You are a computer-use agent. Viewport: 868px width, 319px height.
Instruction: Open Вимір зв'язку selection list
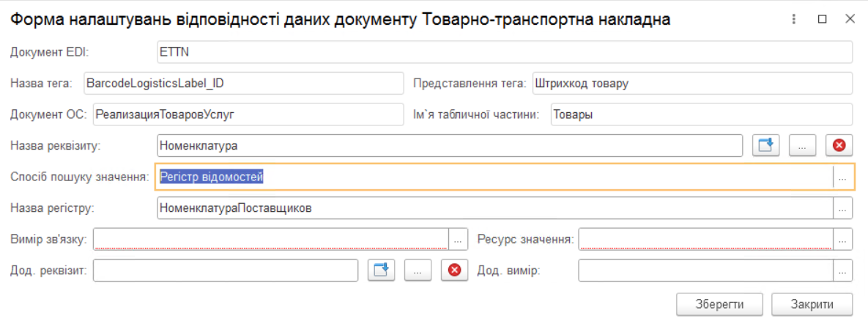click(458, 239)
